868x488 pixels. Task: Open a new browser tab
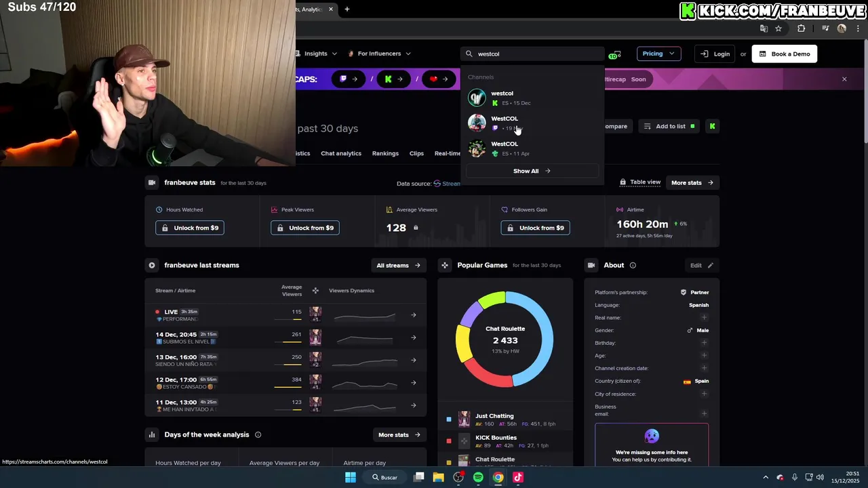pyautogui.click(x=347, y=9)
